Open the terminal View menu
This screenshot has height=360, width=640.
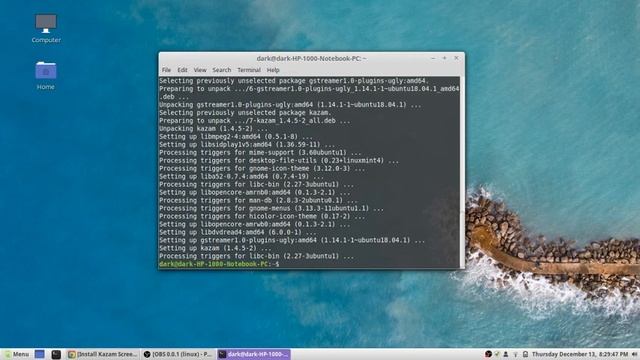[x=200, y=70]
